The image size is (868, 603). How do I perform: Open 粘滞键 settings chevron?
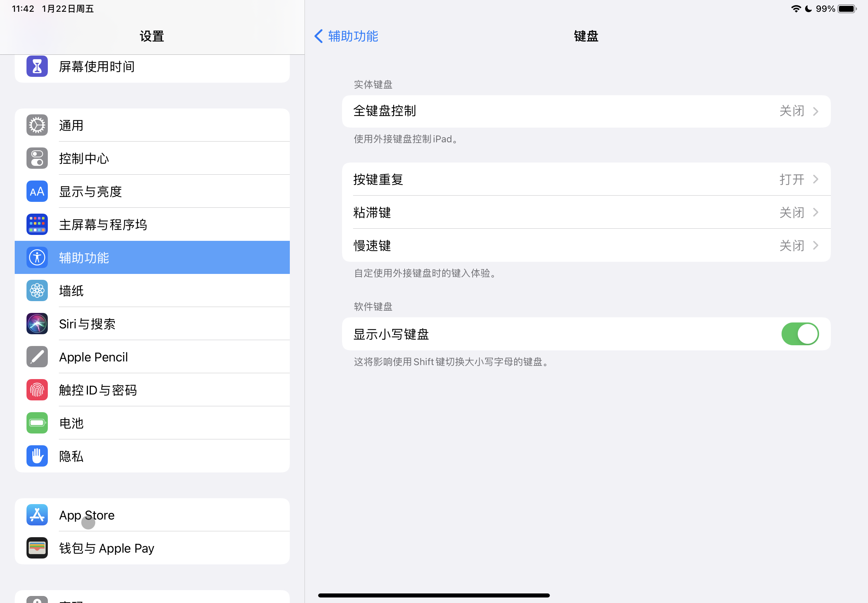[815, 212]
